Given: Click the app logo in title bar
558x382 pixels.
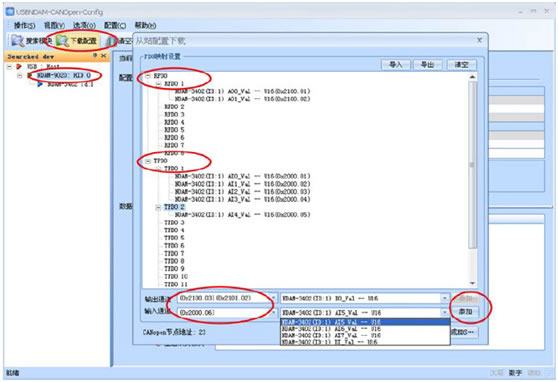Looking at the screenshot, I should tap(10, 12).
